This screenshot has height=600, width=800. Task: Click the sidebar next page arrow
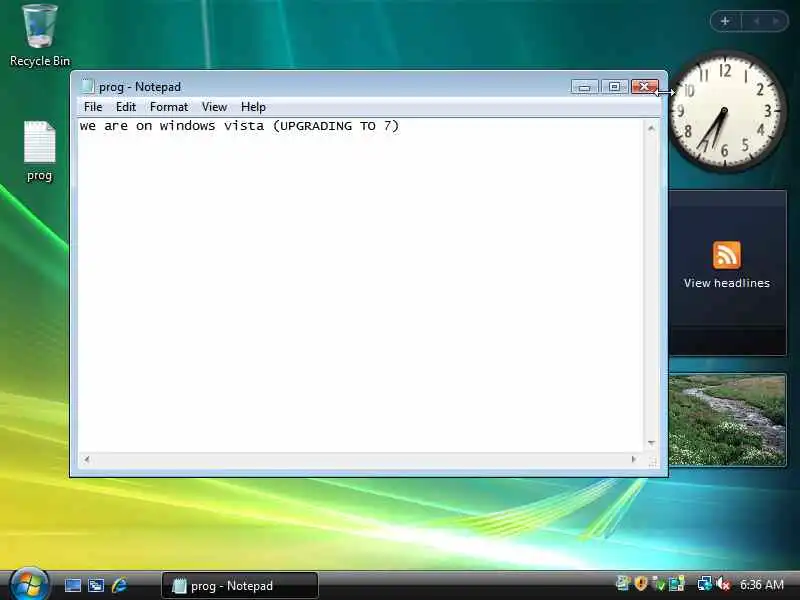pyautogui.click(x=776, y=21)
